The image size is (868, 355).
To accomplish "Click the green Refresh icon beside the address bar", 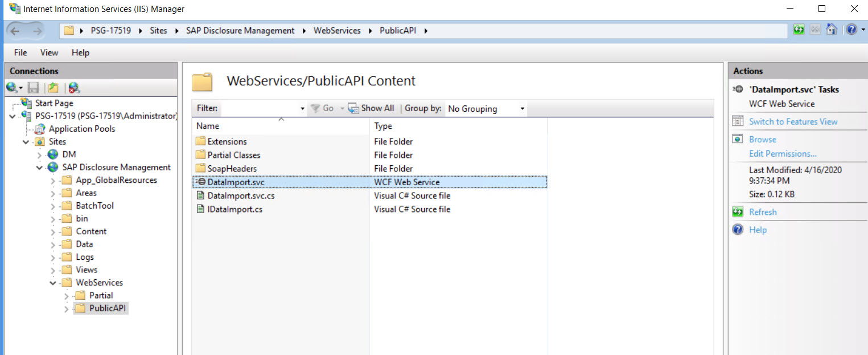I will pos(799,30).
